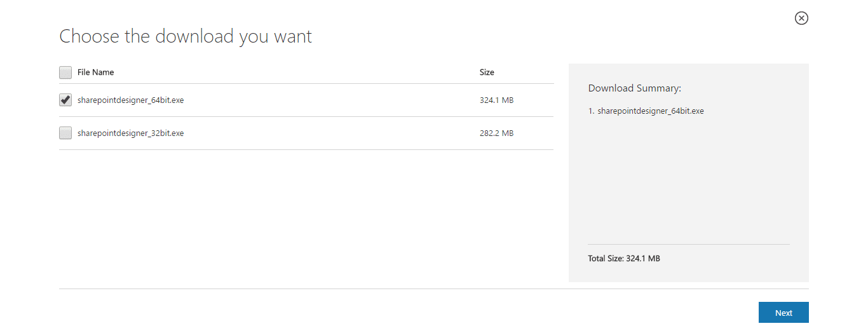The height and width of the screenshot is (333, 868).
Task: Click the 324.1 MB size value in list
Action: [496, 100]
